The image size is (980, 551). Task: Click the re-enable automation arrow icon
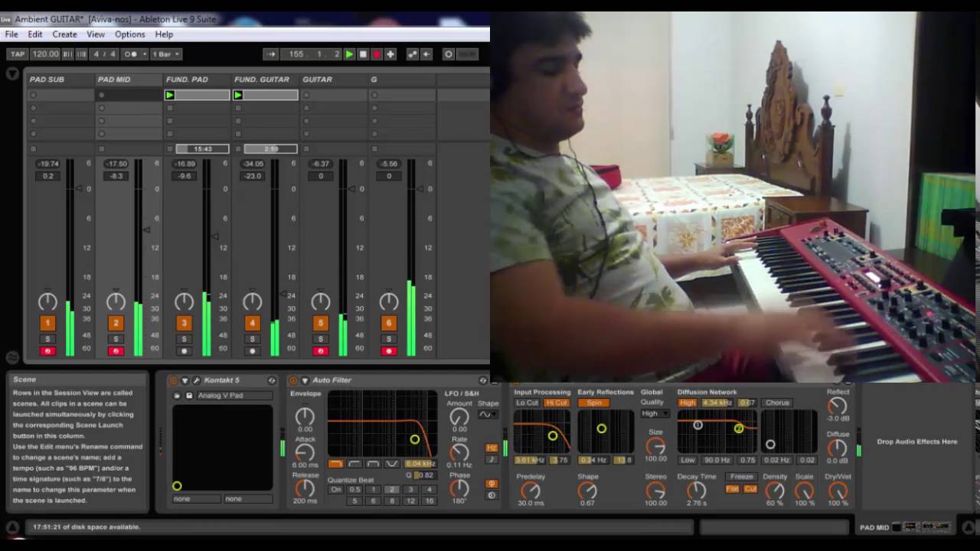(426, 54)
